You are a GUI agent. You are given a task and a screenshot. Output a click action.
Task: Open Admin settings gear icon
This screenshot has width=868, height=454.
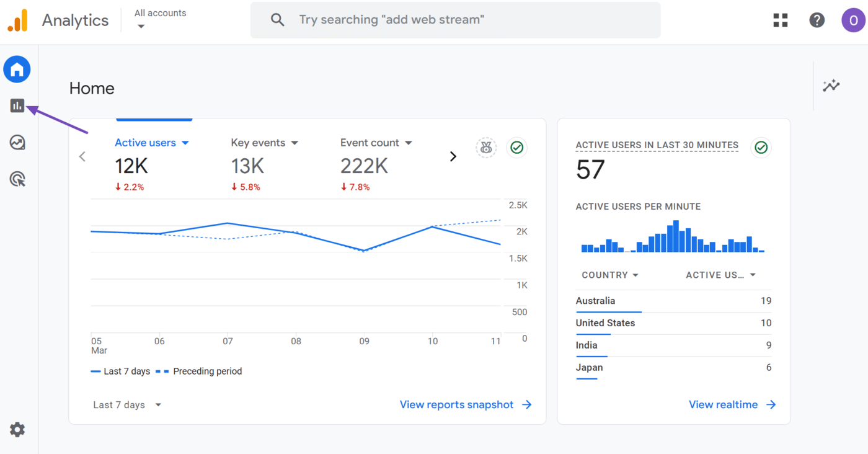[17, 429]
